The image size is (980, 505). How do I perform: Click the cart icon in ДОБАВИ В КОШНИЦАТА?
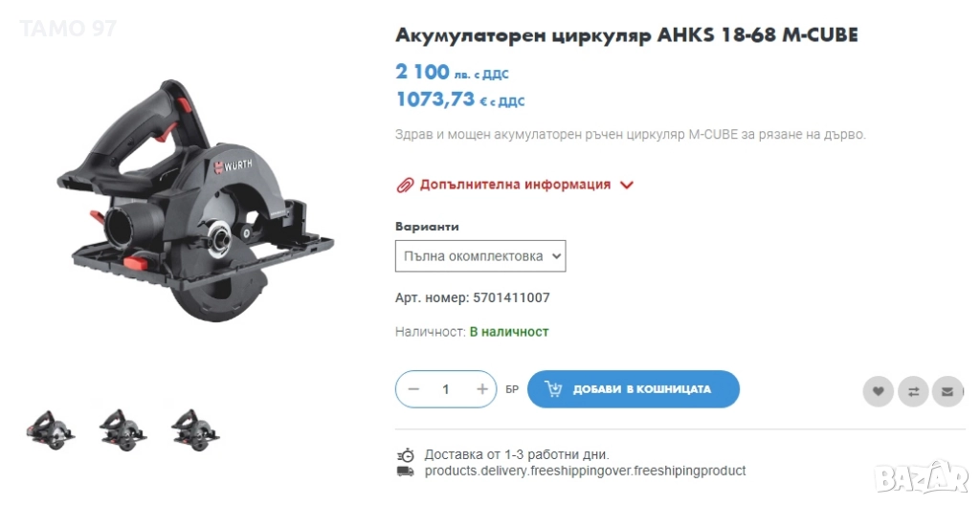click(x=553, y=388)
